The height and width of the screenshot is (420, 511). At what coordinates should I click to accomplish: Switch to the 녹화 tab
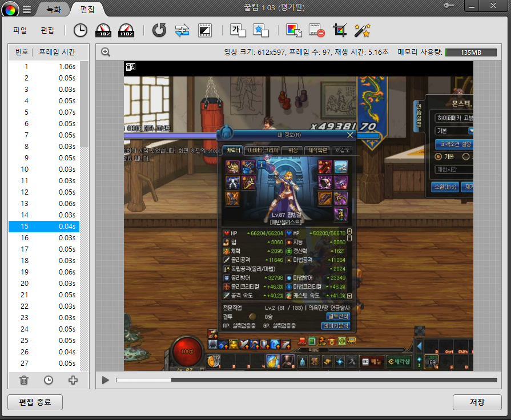tap(54, 9)
